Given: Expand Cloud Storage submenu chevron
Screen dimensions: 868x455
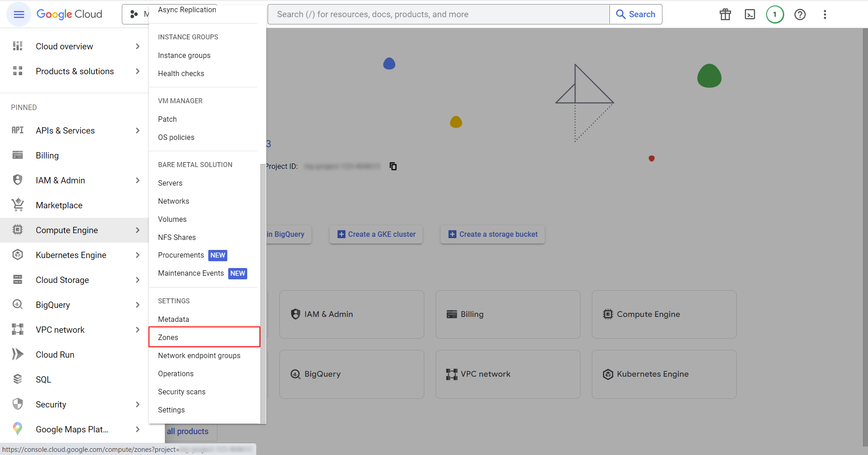Looking at the screenshot, I should pyautogui.click(x=138, y=280).
